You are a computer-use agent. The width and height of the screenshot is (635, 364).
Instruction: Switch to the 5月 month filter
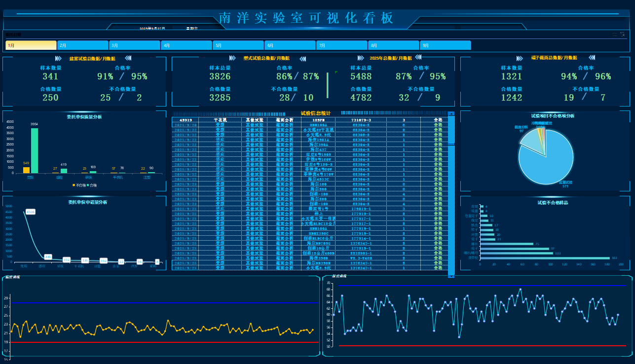tap(238, 45)
